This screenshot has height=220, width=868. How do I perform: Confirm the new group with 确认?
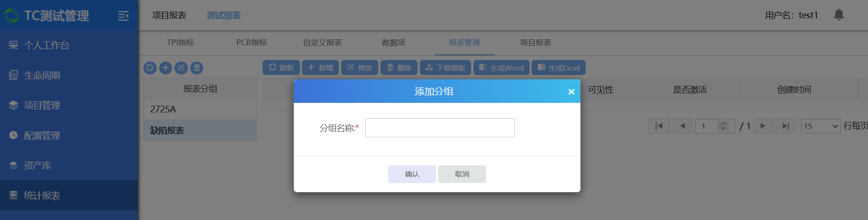pyautogui.click(x=412, y=174)
